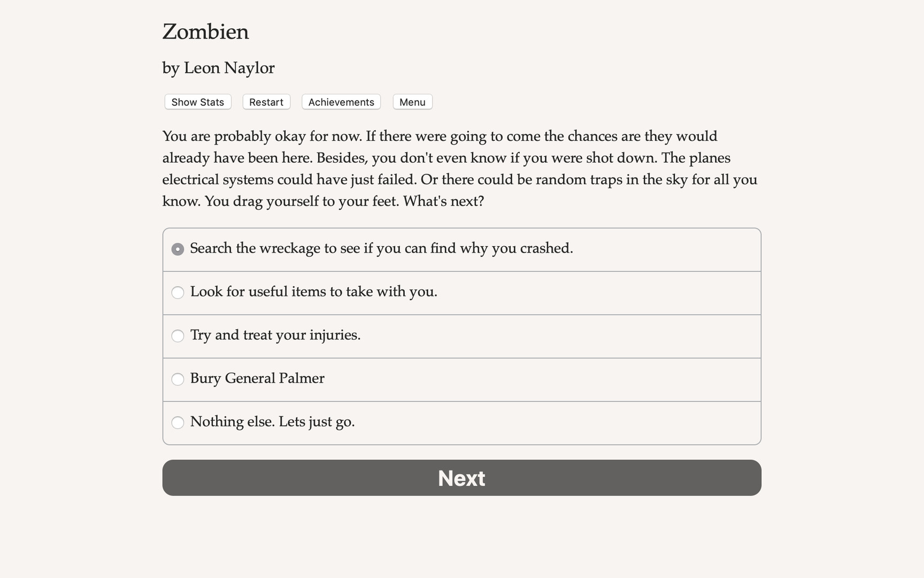Click the text of the wreckage search option row
The width and height of the screenshot is (924, 578).
pyautogui.click(x=381, y=248)
